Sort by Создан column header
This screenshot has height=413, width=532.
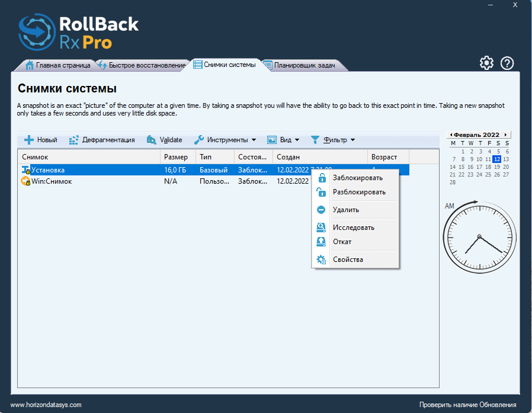[x=320, y=157]
